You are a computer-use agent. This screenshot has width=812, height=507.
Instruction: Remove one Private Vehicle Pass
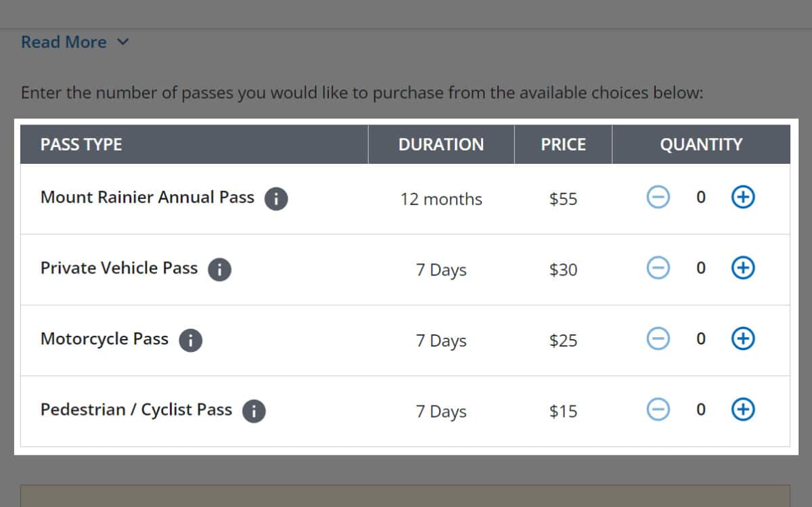[x=658, y=268]
